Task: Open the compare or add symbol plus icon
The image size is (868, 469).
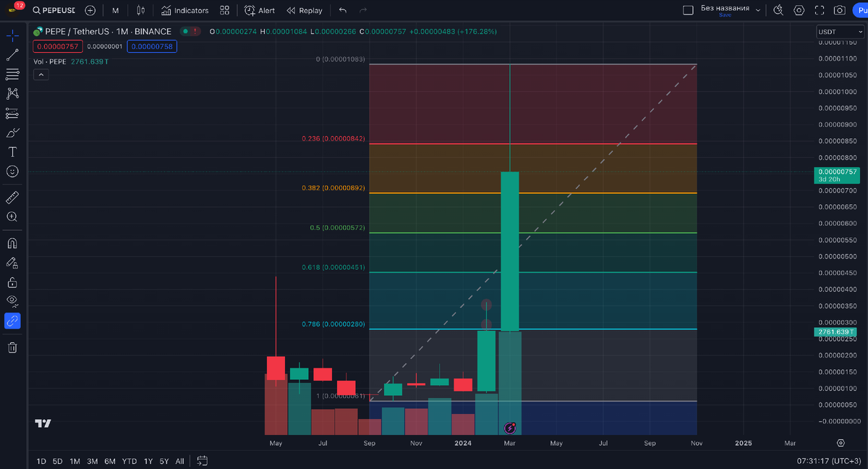Action: (x=90, y=10)
